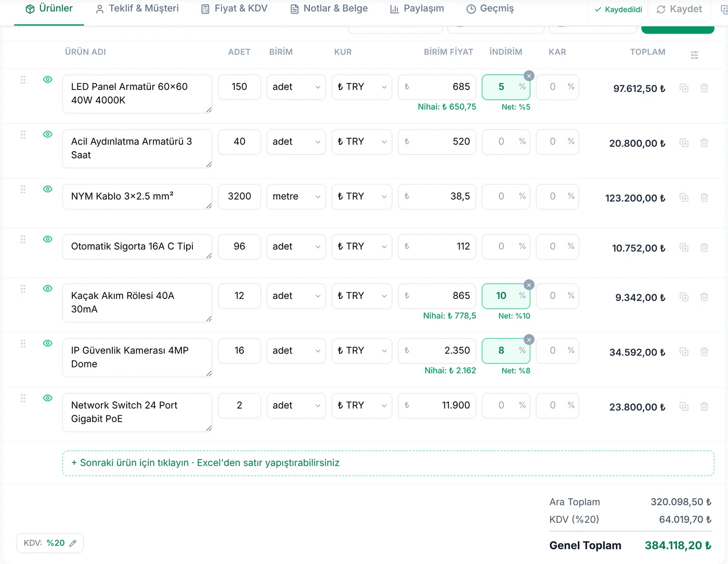This screenshot has width=728, height=564.
Task: Edit unit price 11.900 for Network Switch
Action: [x=437, y=405]
